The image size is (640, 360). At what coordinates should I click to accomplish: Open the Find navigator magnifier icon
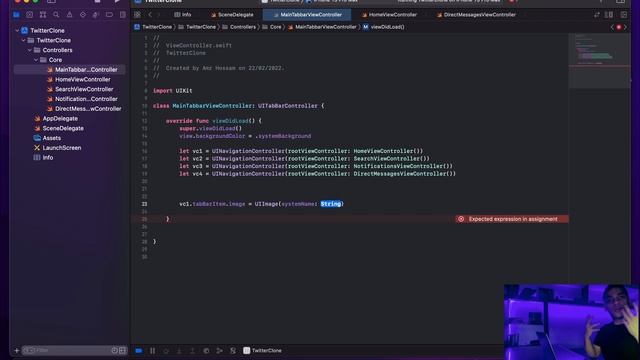click(56, 15)
